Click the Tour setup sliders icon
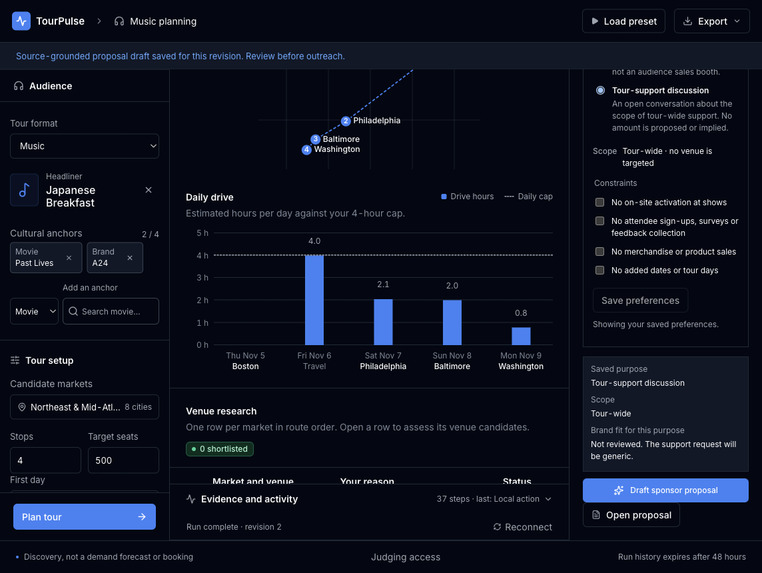The width and height of the screenshot is (762, 573). 15,360
